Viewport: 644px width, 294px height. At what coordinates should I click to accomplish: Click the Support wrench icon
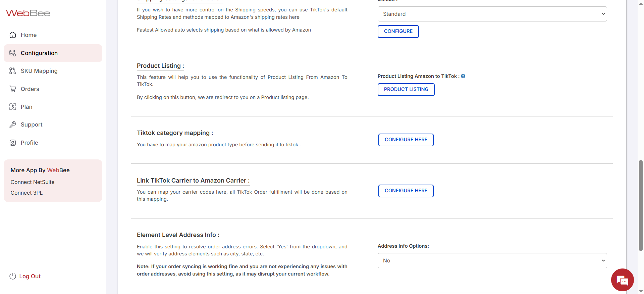(13, 125)
